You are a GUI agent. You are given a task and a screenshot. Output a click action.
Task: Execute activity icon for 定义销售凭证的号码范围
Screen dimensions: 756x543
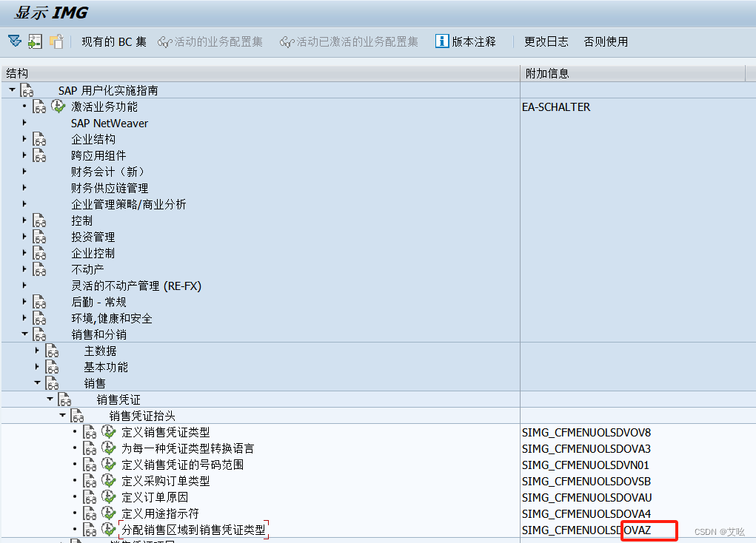pos(109,465)
